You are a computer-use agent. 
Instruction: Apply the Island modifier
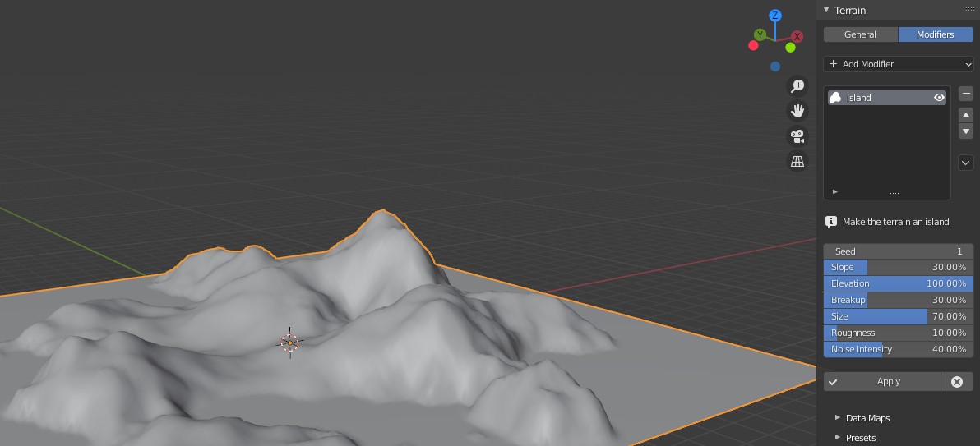pos(882,382)
